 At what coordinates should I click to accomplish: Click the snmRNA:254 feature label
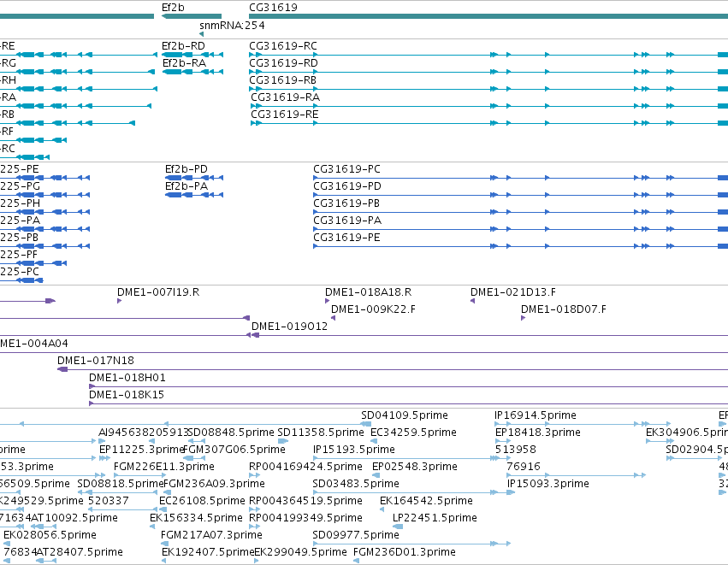coord(232,26)
